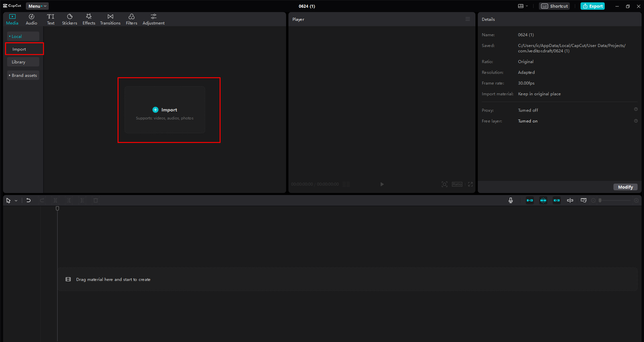The height and width of the screenshot is (342, 644).
Task: Switch to the Audio tab
Action: point(31,20)
